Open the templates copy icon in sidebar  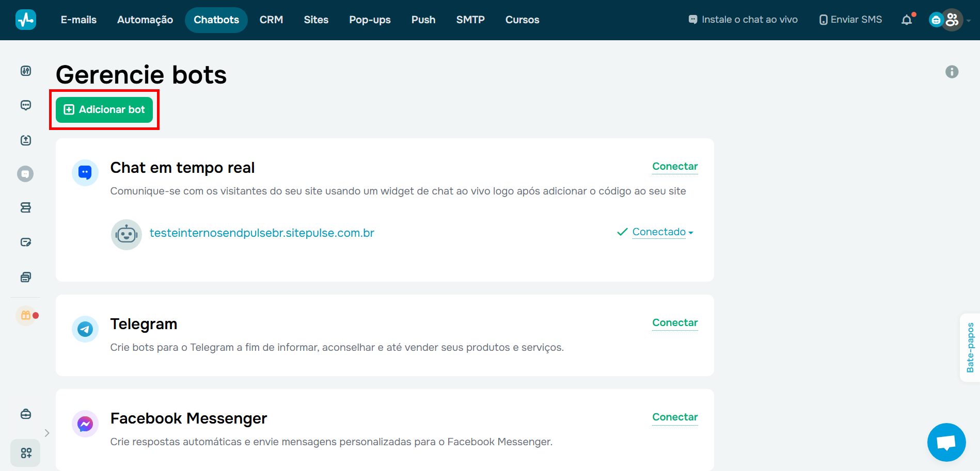click(x=25, y=277)
